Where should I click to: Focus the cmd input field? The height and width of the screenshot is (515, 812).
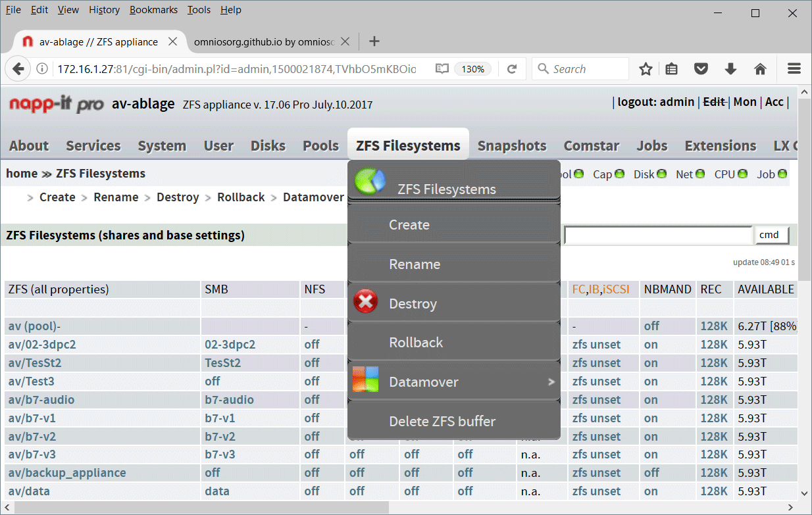658,235
